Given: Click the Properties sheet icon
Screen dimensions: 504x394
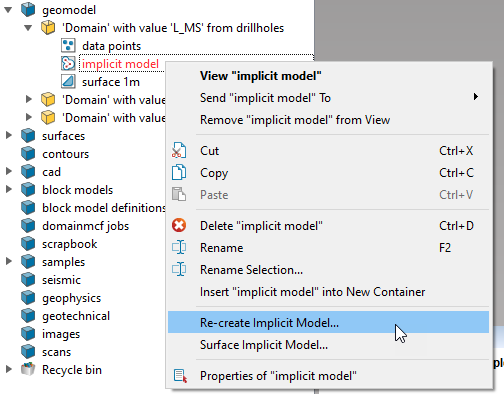Looking at the screenshot, I should pyautogui.click(x=180, y=376).
